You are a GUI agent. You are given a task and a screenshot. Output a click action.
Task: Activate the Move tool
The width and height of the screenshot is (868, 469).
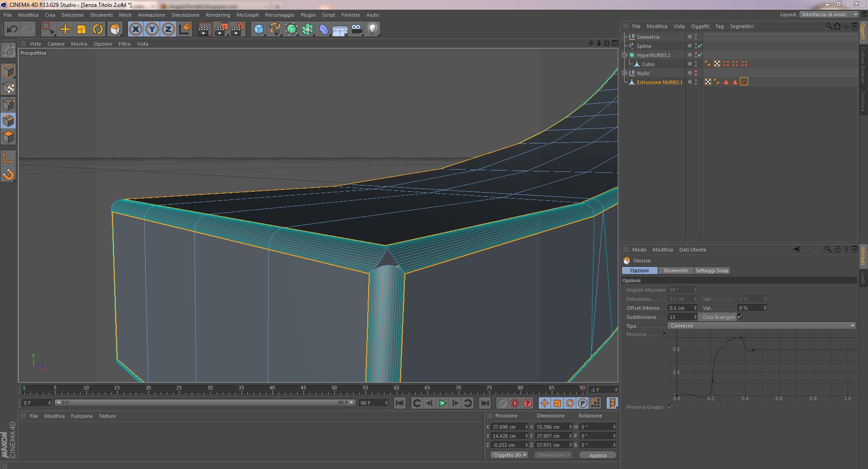[65, 29]
